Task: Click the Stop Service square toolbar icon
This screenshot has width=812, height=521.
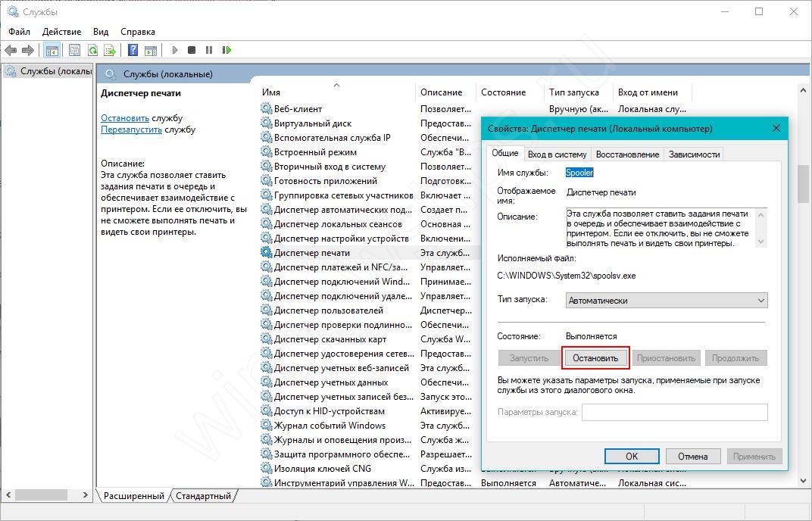Action: pos(192,51)
